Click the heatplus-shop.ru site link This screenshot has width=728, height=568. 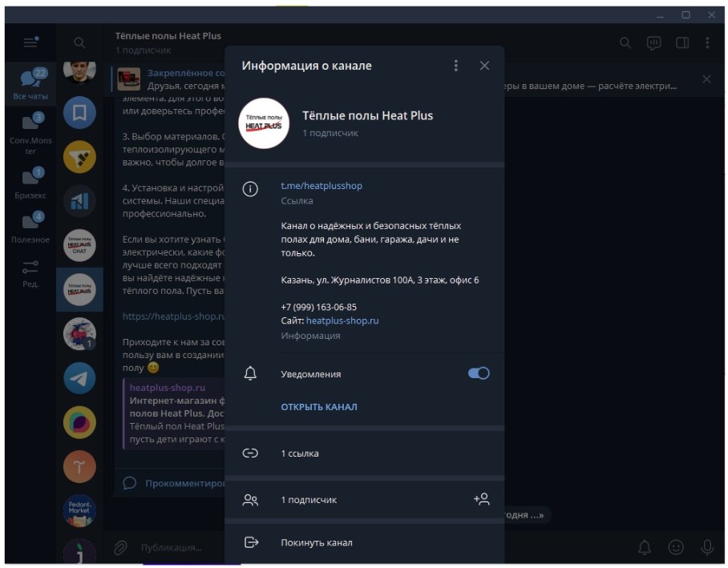[x=342, y=320]
